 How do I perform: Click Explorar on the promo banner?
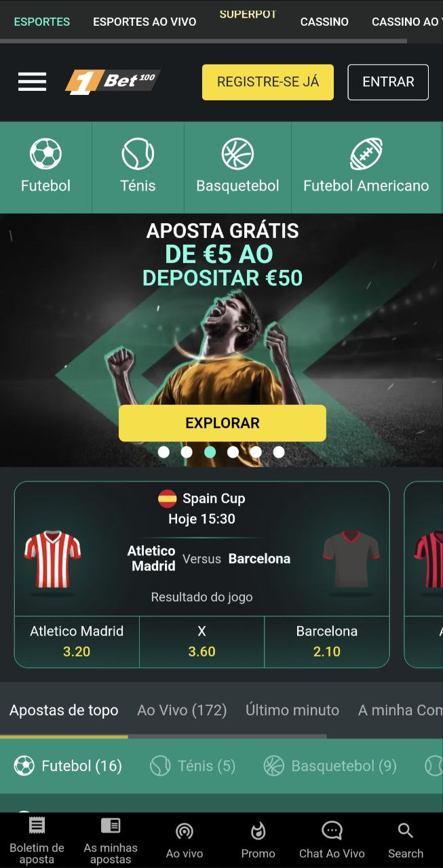pos(223,423)
